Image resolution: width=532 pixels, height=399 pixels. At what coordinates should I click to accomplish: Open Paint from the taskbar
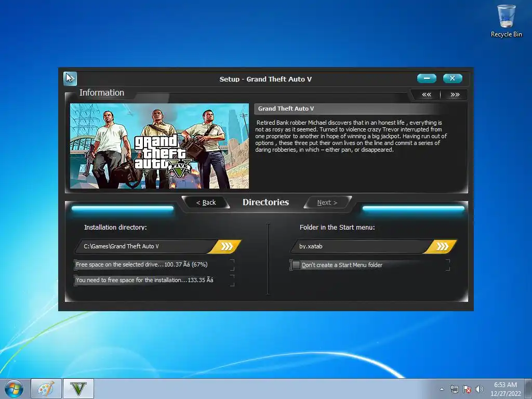[46, 389]
